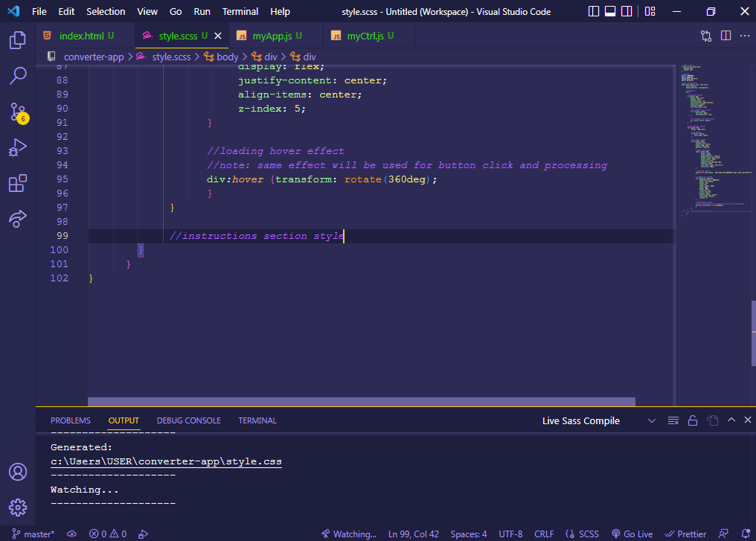756x541 pixels.
Task: Open the View menu
Action: [147, 11]
